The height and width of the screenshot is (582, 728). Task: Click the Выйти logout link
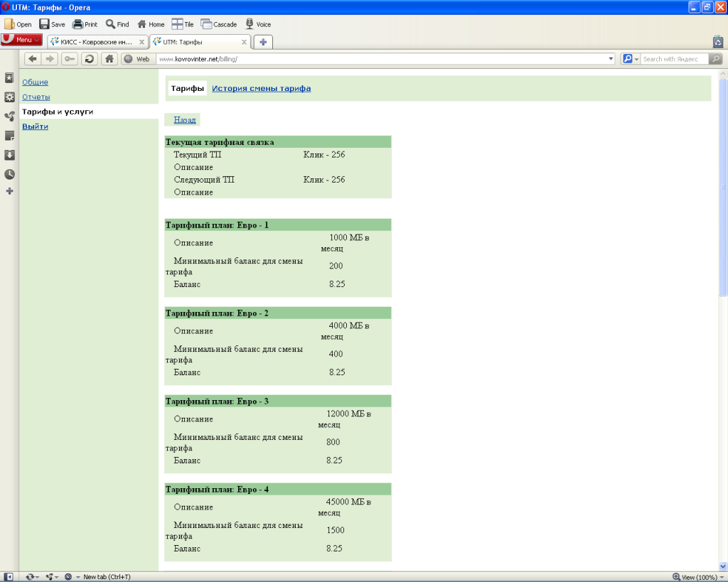35,126
